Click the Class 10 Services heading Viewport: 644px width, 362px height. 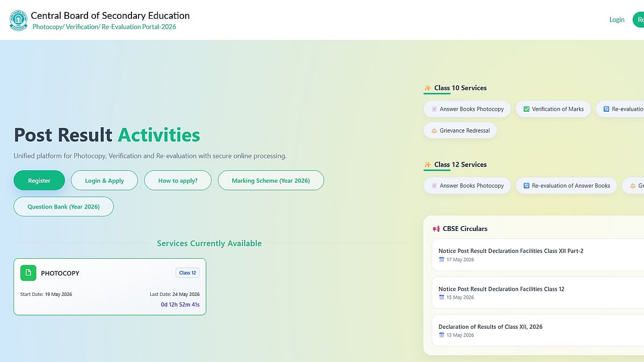(460, 88)
